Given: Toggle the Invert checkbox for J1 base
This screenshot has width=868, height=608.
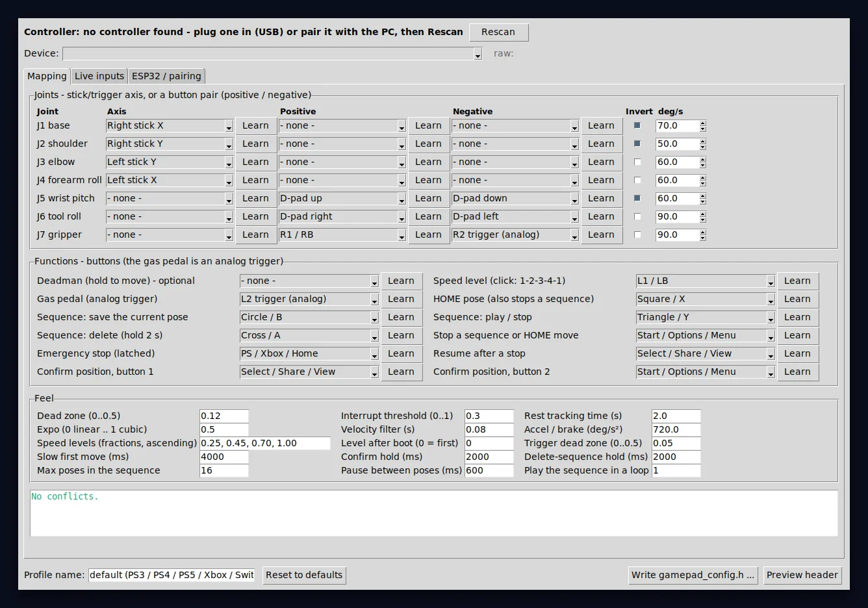Looking at the screenshot, I should [x=637, y=125].
